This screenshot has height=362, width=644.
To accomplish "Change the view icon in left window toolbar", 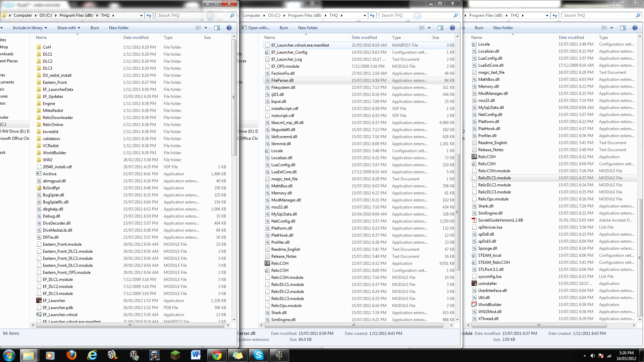I will [x=199, y=28].
